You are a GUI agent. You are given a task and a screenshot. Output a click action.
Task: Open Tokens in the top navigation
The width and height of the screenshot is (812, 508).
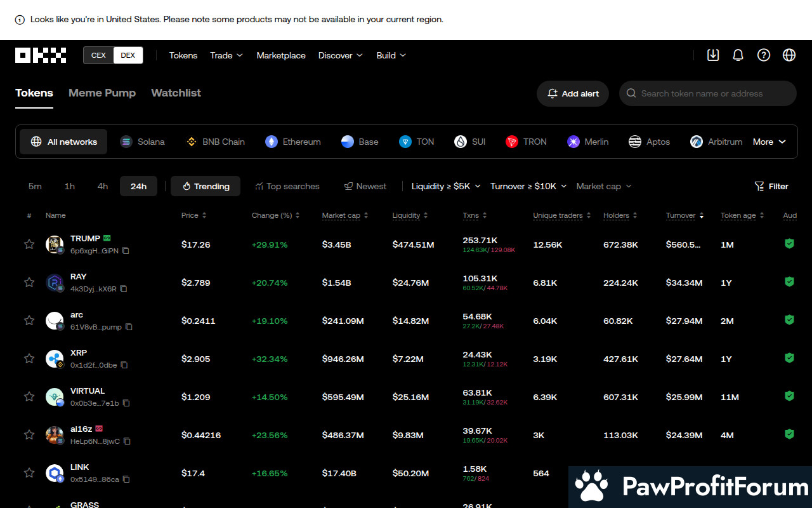[183, 55]
